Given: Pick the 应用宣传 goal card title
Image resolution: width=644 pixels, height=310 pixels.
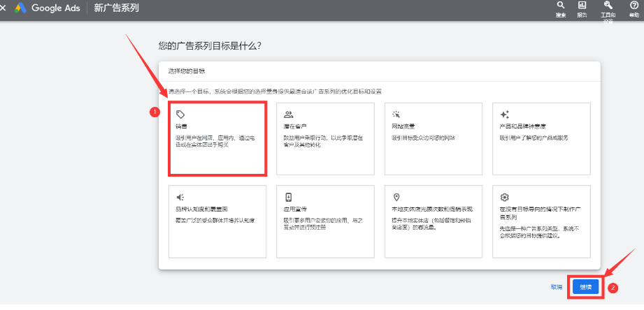Looking at the screenshot, I should [x=295, y=209].
